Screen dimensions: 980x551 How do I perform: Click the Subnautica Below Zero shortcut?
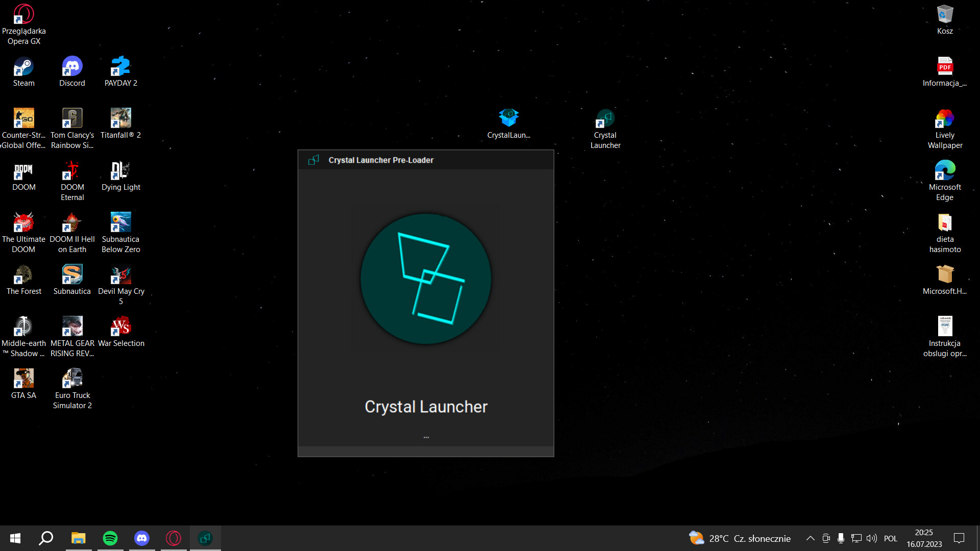121,224
